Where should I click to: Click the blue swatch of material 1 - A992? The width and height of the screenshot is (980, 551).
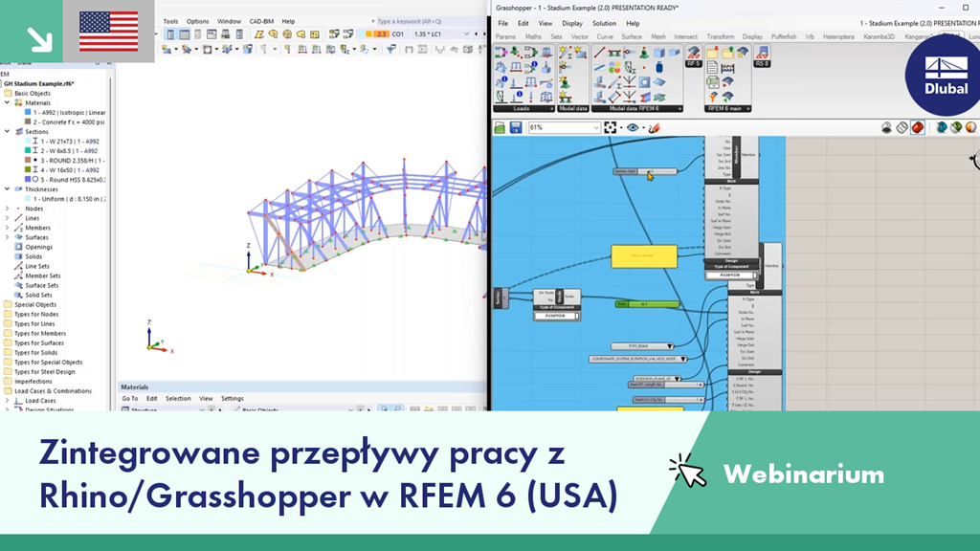28,113
